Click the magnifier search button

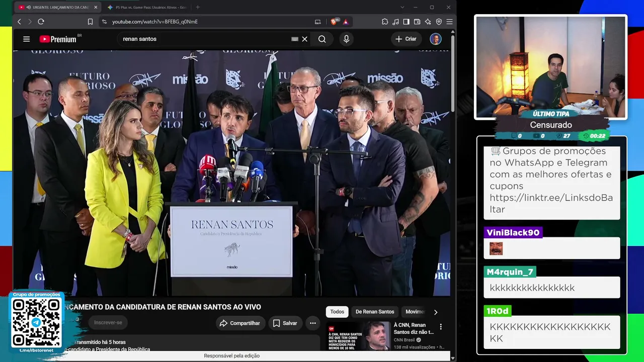pyautogui.click(x=322, y=39)
